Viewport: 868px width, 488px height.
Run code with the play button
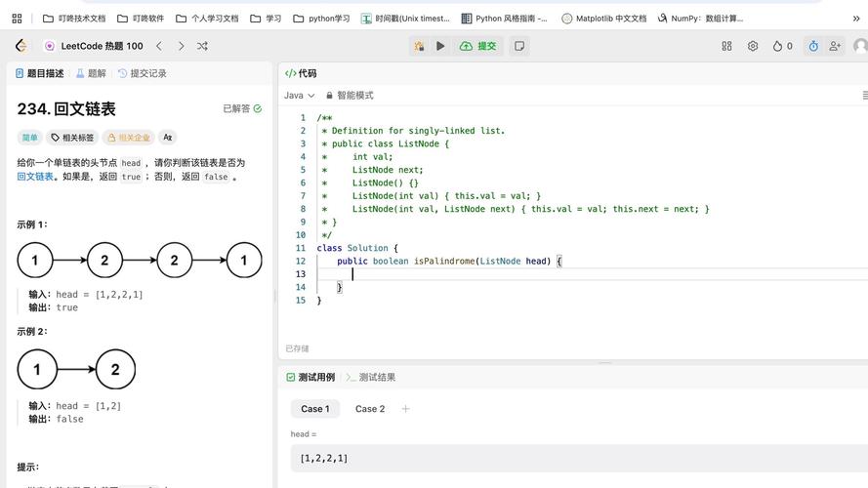point(440,46)
